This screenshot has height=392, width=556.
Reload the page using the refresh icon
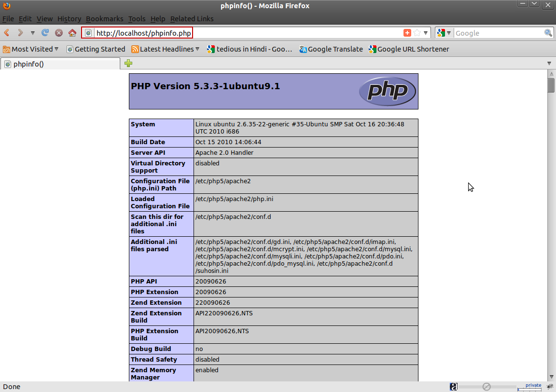click(x=45, y=33)
